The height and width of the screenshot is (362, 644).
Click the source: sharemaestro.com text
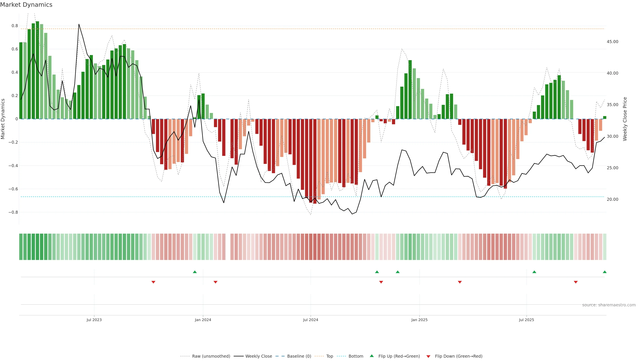609,305
